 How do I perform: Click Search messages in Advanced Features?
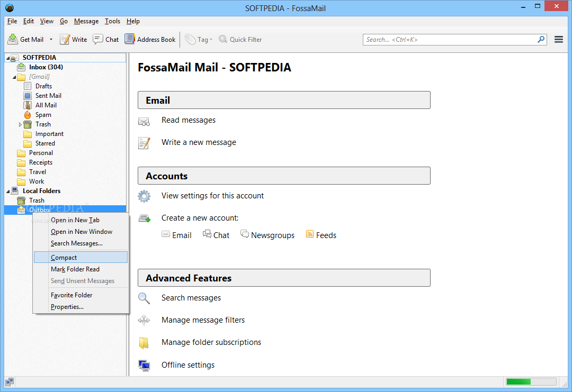191,298
